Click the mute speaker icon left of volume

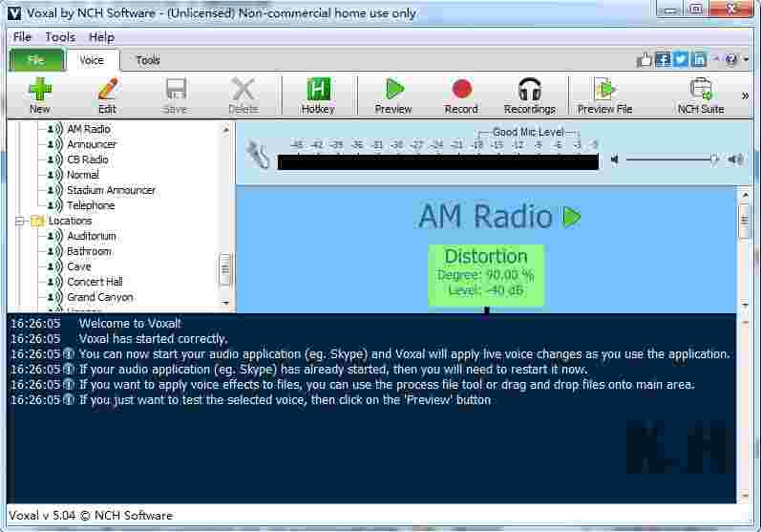coord(614,160)
